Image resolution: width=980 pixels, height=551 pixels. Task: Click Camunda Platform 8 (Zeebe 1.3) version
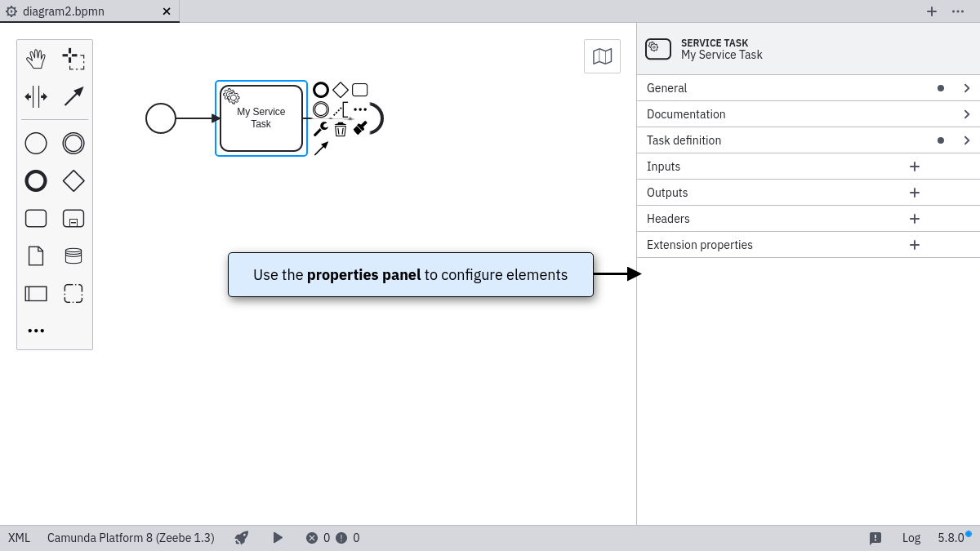click(x=131, y=538)
